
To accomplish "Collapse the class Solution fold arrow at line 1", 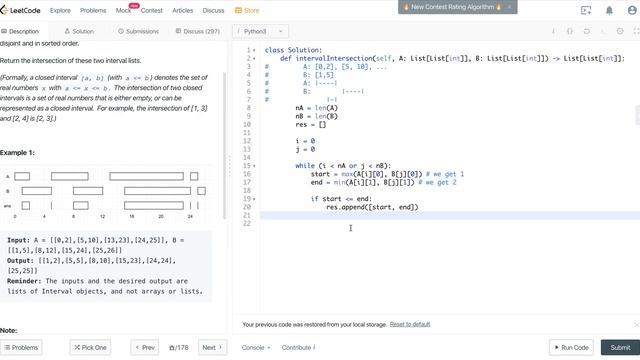I will tap(254, 50).
